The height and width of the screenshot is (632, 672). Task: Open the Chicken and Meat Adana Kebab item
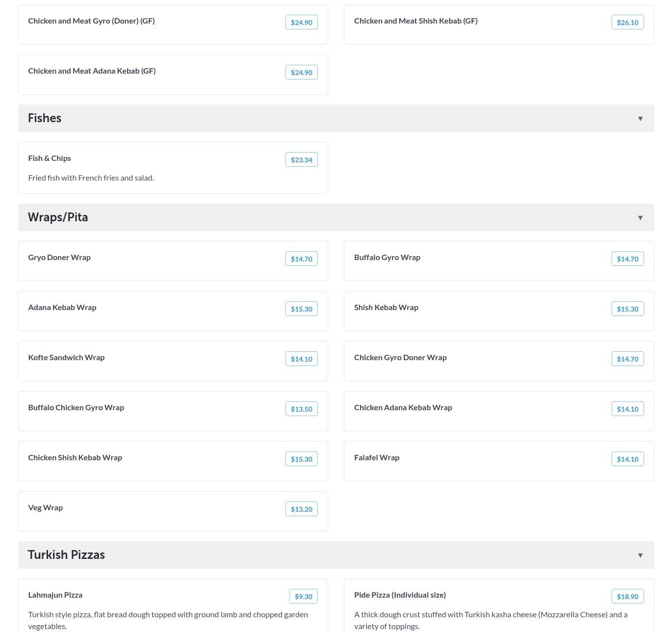(x=92, y=71)
